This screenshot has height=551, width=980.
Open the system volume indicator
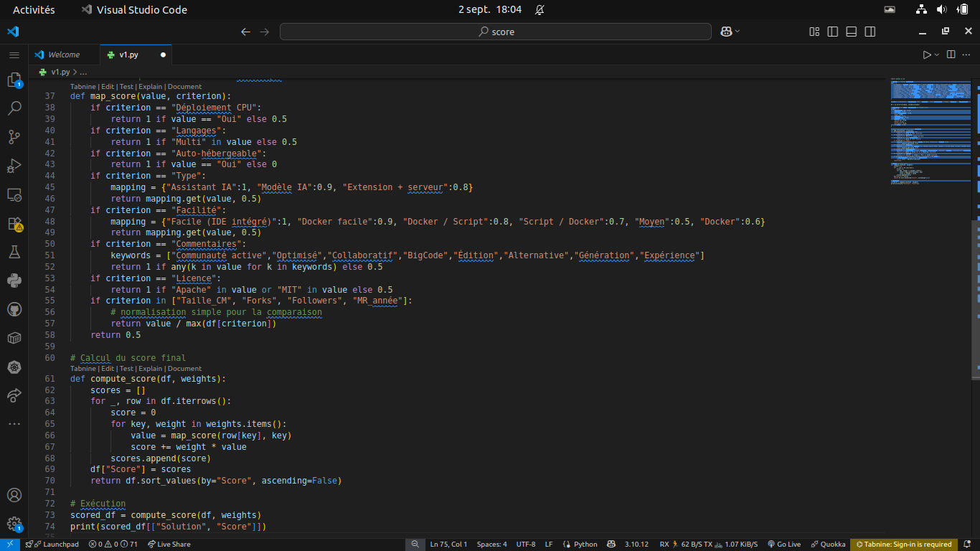click(x=941, y=10)
